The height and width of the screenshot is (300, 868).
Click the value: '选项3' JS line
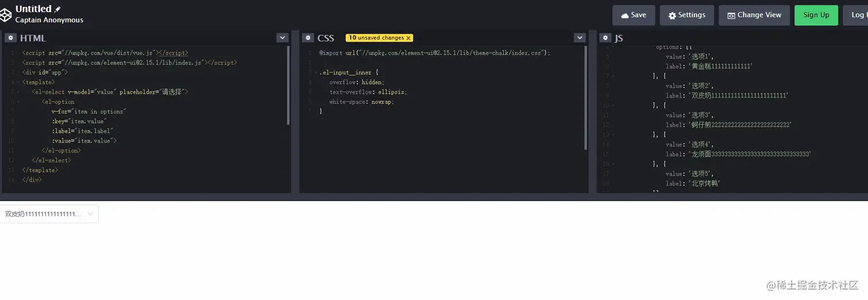[690, 115]
